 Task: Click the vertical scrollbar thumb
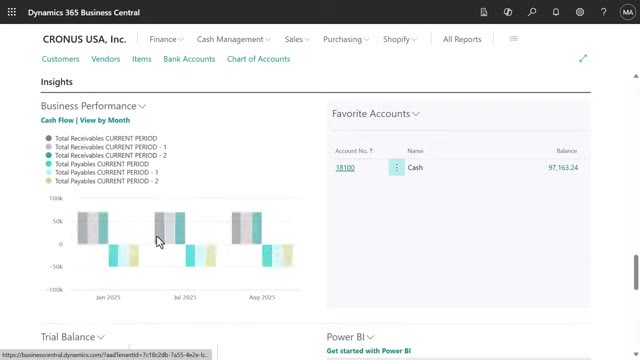tap(636, 272)
